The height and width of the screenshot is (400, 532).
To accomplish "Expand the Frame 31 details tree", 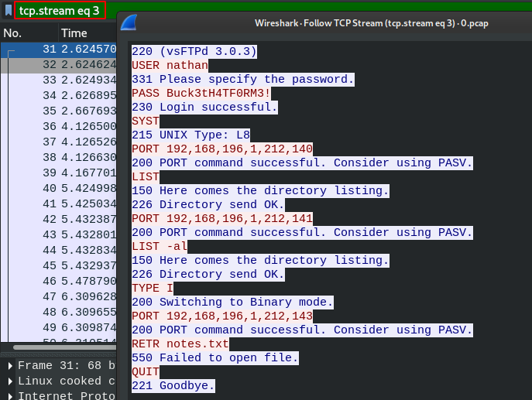I will [x=9, y=365].
